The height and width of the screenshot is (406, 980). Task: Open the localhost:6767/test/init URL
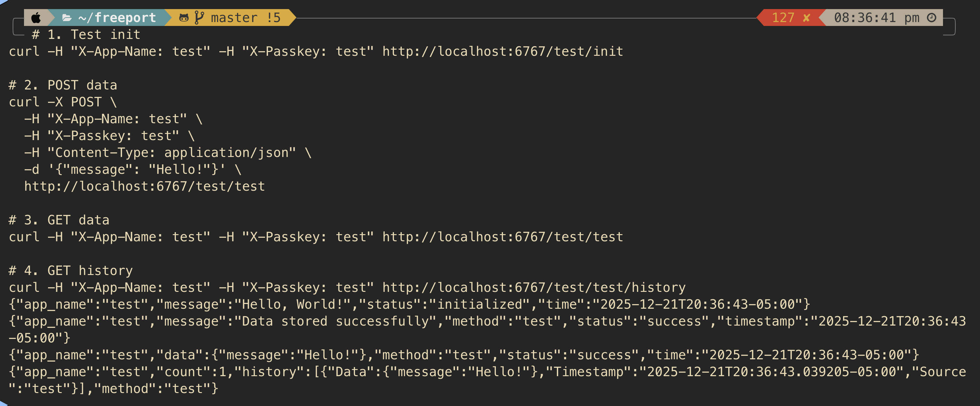[503, 51]
